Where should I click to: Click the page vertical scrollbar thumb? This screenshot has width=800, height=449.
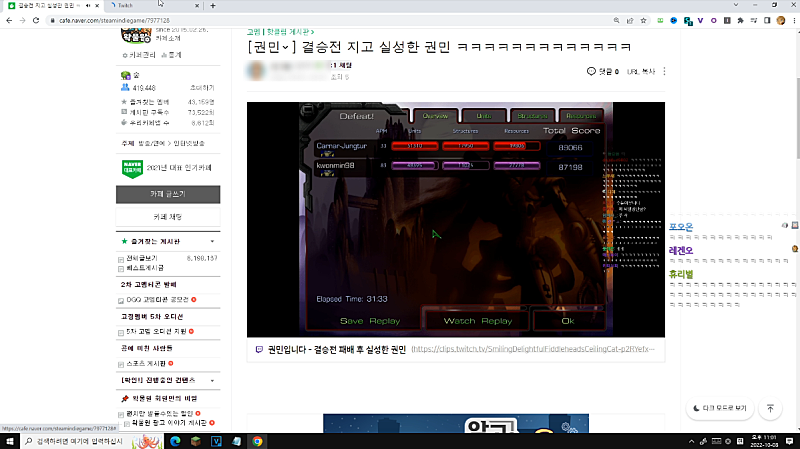[x=797, y=120]
